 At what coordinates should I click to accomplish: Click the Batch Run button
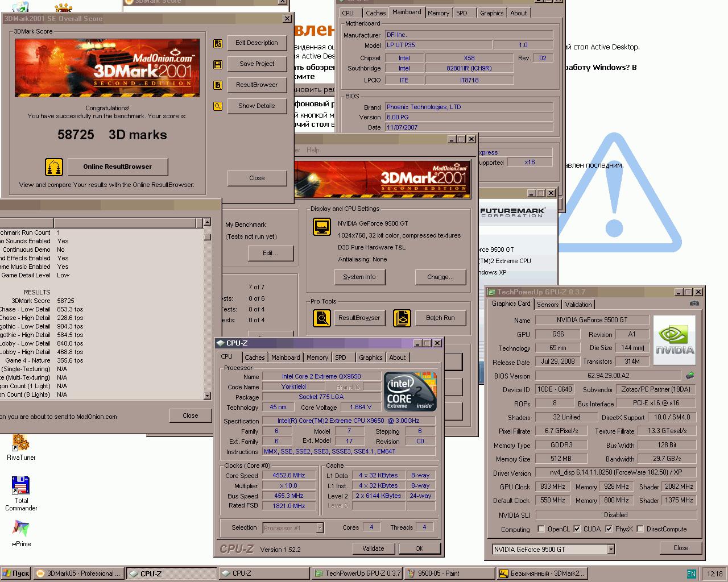(440, 318)
